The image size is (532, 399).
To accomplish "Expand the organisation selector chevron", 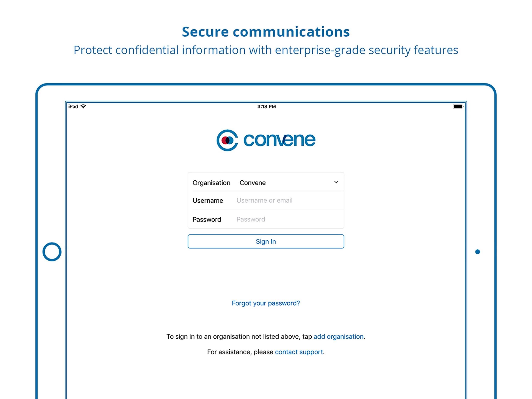I will coord(336,182).
